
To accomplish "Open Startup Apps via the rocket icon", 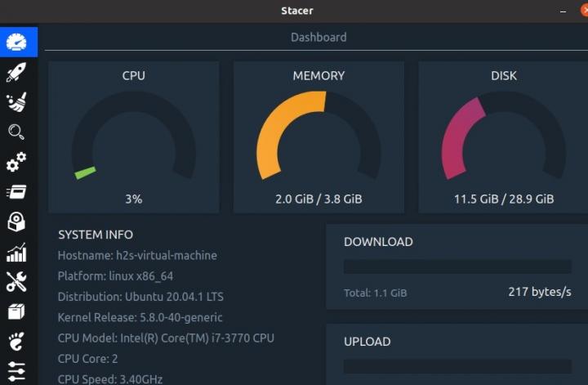I will (16, 72).
